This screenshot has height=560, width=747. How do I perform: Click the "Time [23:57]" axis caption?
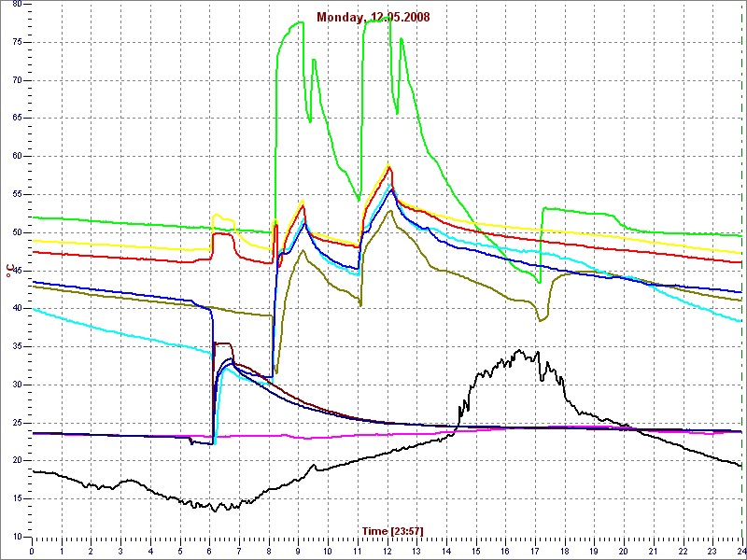392,530
